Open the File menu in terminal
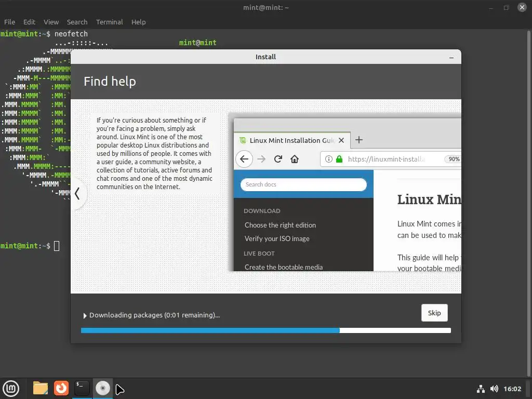Viewport: 532px width, 399px height. click(9, 22)
